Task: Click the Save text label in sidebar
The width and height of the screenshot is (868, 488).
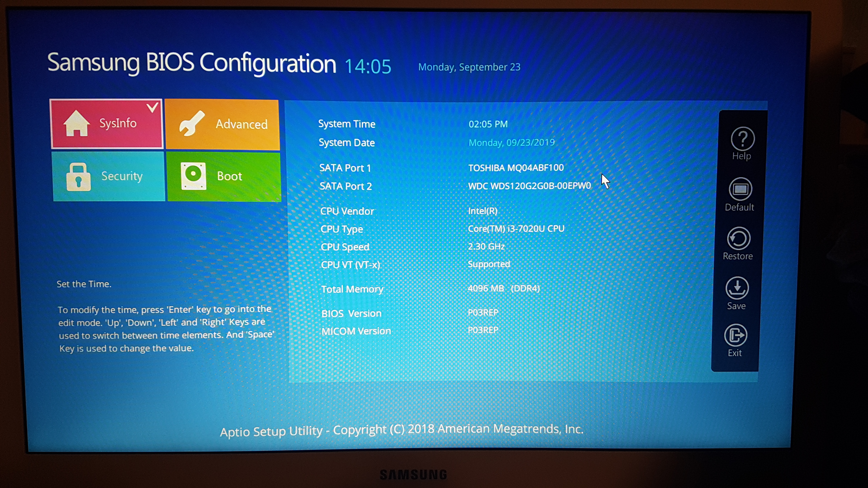Action: coord(736,306)
